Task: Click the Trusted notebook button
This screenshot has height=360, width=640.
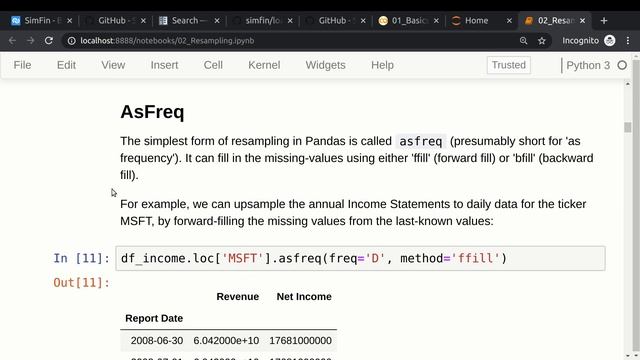Action: coord(509,65)
